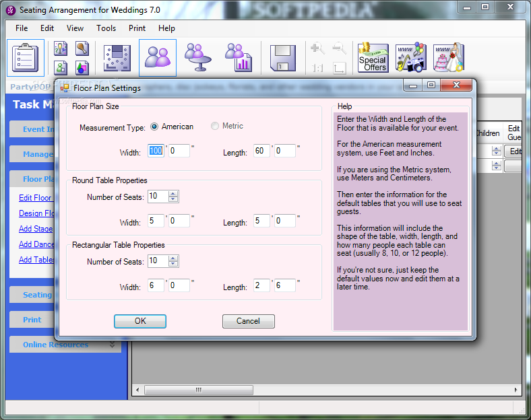531x420 pixels.
Task: Click the Add Tables link
Action: pos(36,260)
